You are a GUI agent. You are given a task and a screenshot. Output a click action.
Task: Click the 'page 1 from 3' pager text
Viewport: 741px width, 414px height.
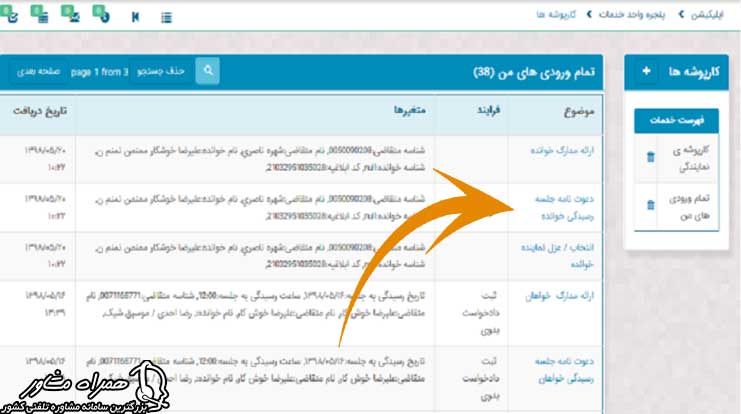99,72
